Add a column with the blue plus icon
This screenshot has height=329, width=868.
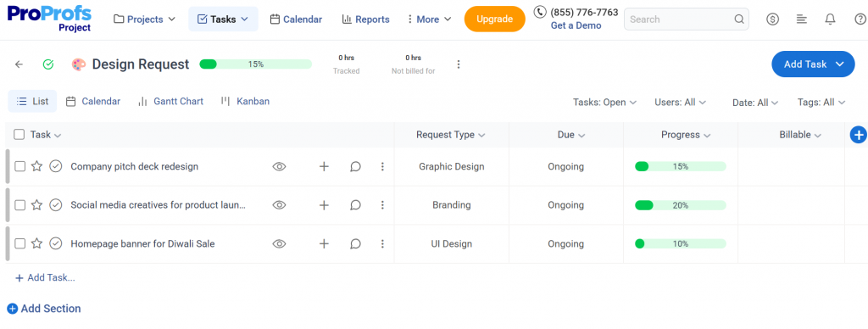click(x=858, y=135)
